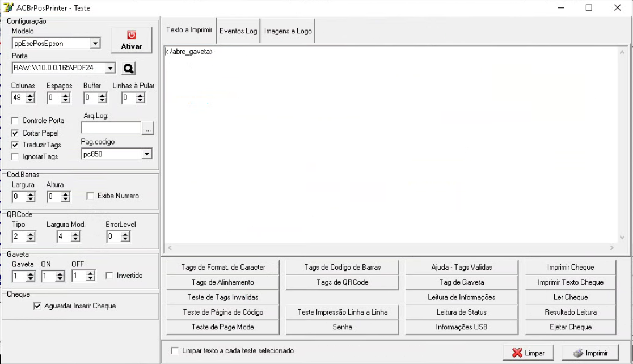Click the Tag de Gaveta button
The width and height of the screenshot is (633, 364).
(462, 282)
